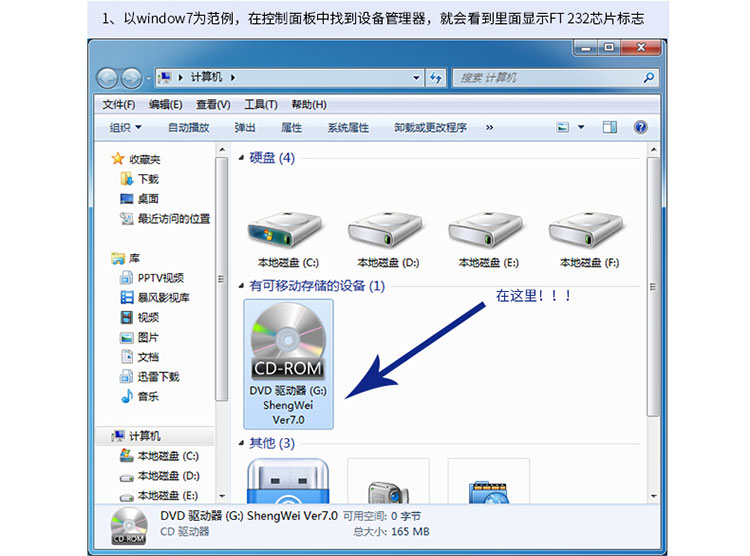Click 卸载或更改程序 in the toolbar
This screenshot has height=556, width=750.
coord(430,128)
